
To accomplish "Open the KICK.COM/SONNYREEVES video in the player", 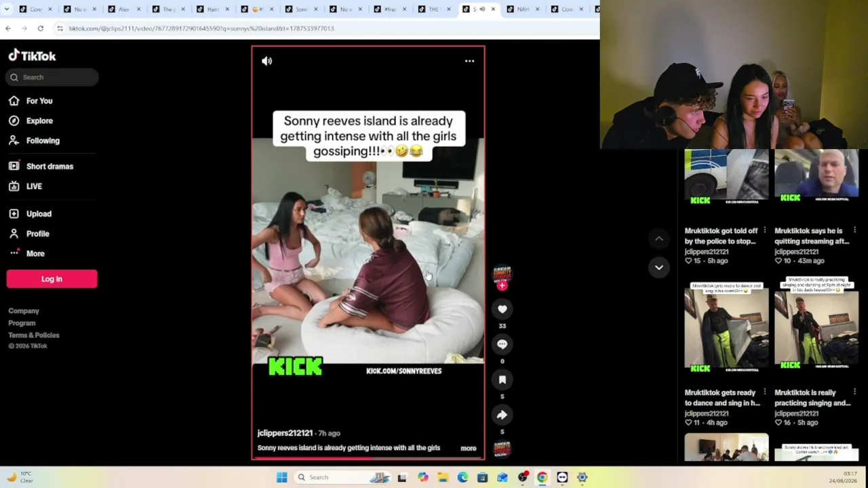I will click(368, 252).
